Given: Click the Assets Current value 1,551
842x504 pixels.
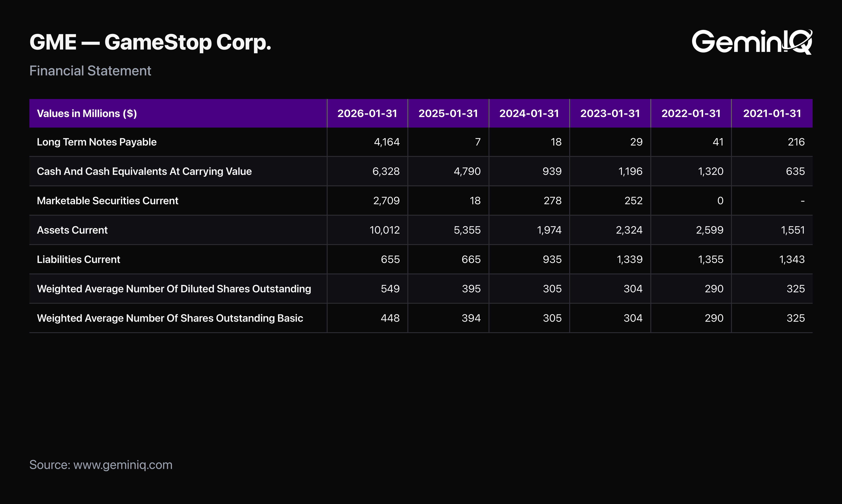Looking at the screenshot, I should tap(793, 230).
